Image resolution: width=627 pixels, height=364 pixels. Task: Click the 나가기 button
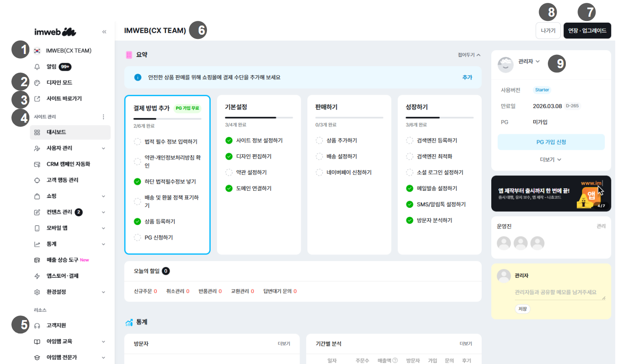(x=548, y=31)
